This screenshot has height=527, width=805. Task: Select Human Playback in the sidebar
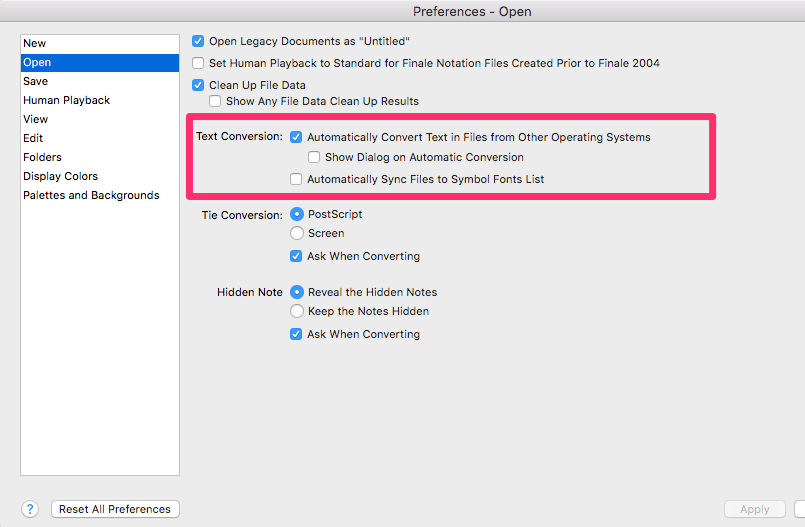click(67, 100)
